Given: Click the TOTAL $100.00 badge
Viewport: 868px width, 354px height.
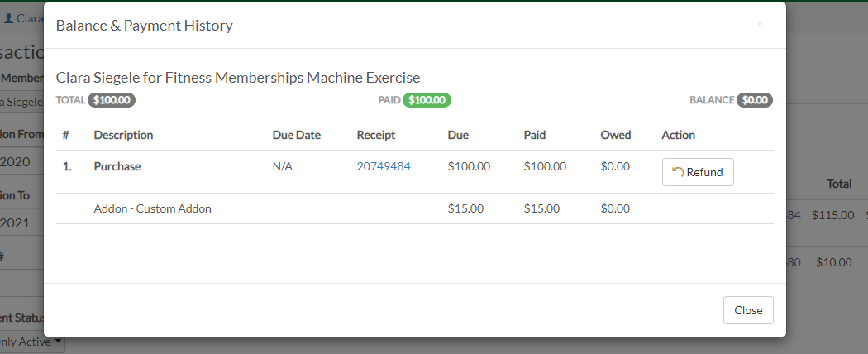Looking at the screenshot, I should [x=112, y=100].
